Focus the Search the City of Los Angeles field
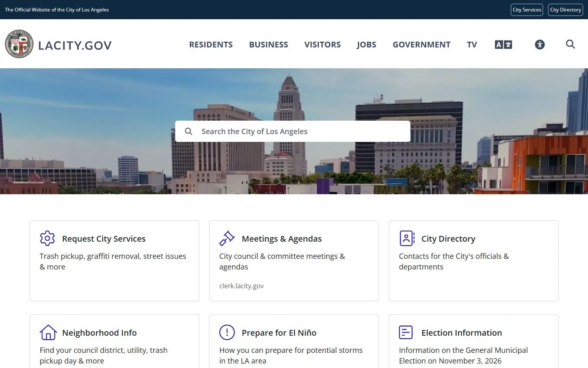The image size is (588, 368). tap(293, 131)
